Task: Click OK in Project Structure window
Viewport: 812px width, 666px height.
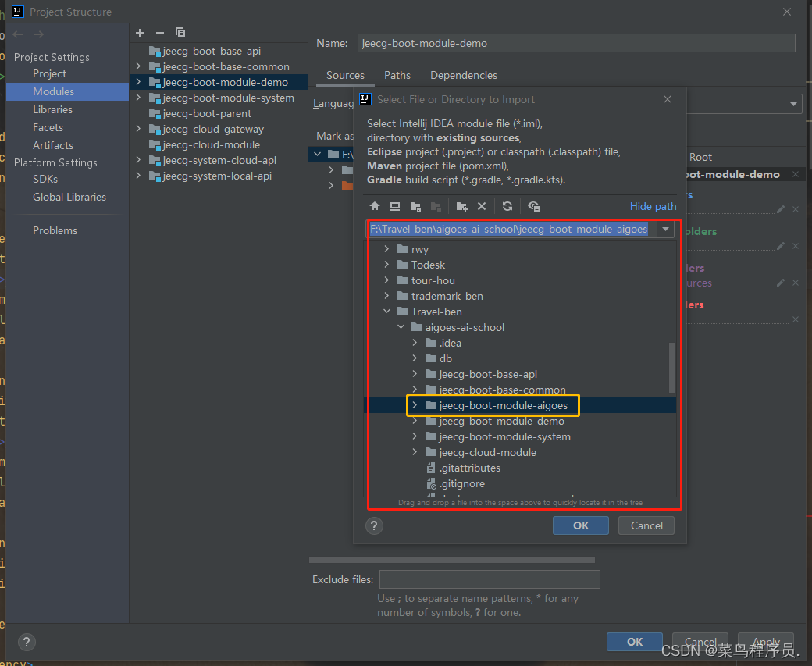Action: (634, 642)
